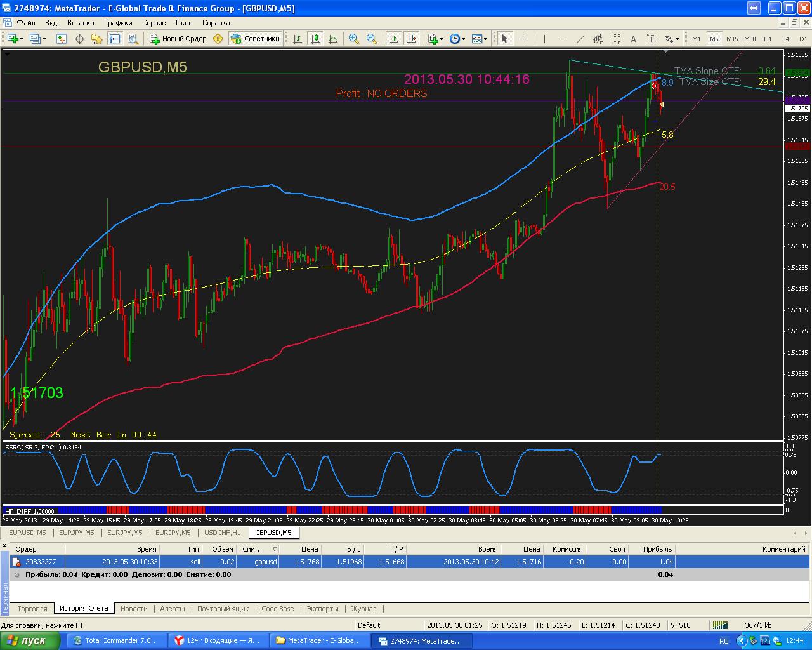Image resolution: width=812 pixels, height=650 pixels.
Task: Open the New Chart tool
Action: 12,39
